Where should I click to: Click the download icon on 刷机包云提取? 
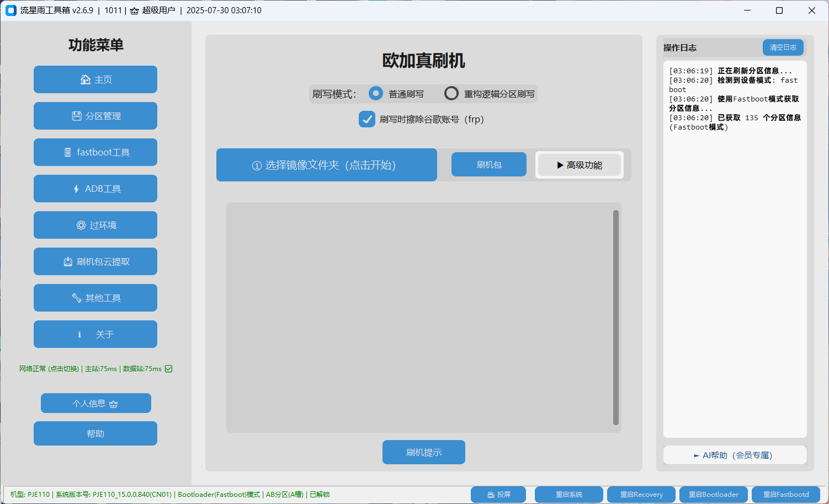click(68, 261)
